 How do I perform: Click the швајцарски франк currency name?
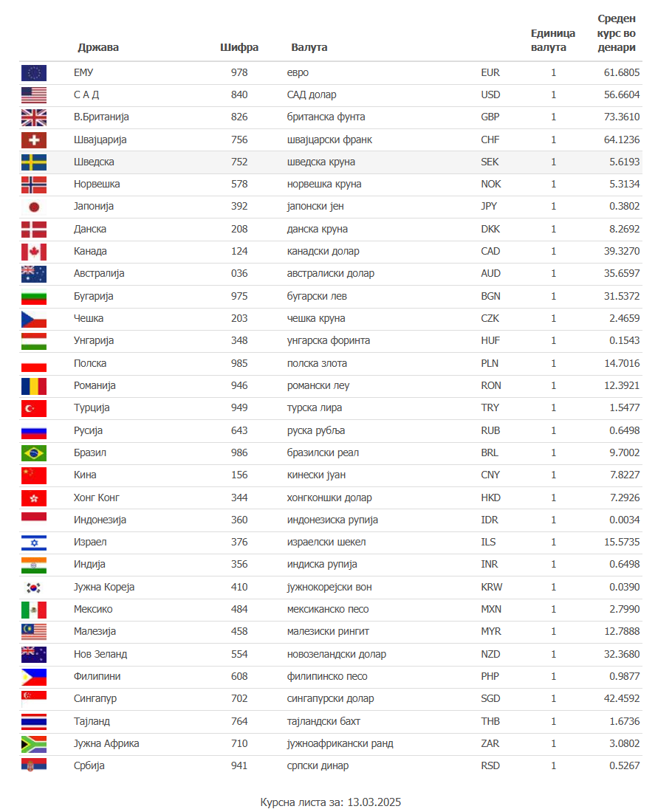[329, 140]
